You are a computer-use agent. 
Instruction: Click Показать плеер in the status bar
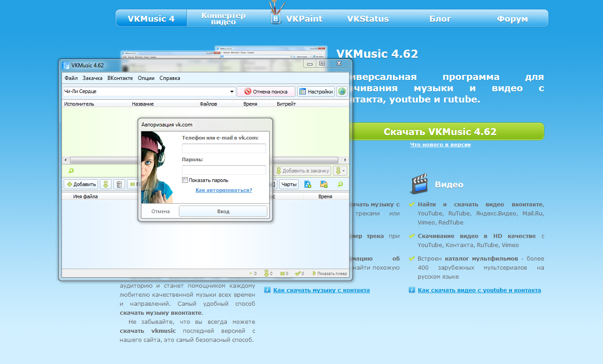(329, 273)
